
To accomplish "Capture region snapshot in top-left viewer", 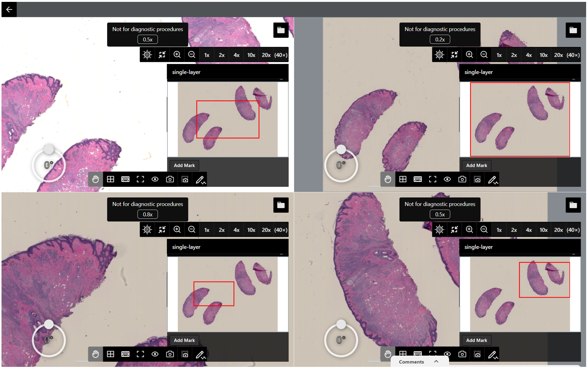I will tap(185, 179).
